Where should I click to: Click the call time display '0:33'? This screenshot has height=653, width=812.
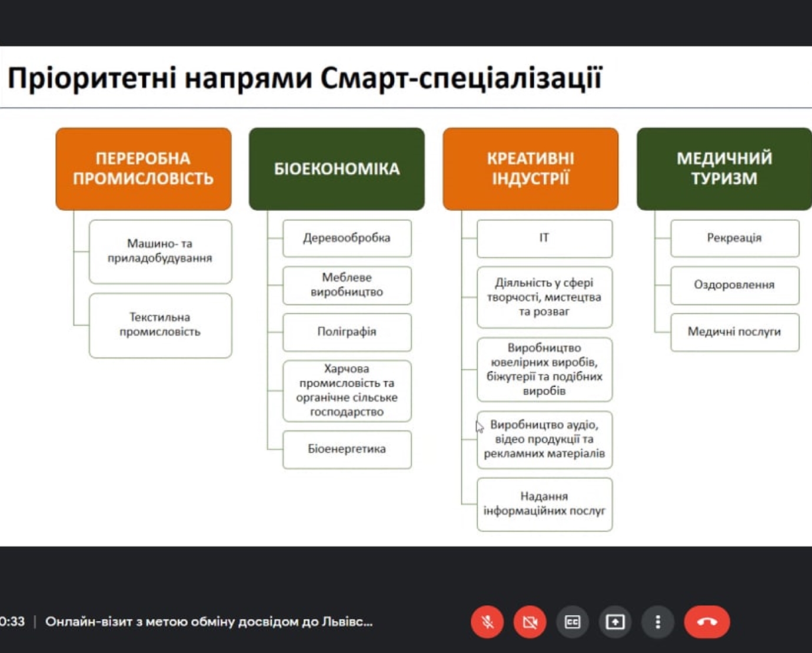(x=12, y=621)
